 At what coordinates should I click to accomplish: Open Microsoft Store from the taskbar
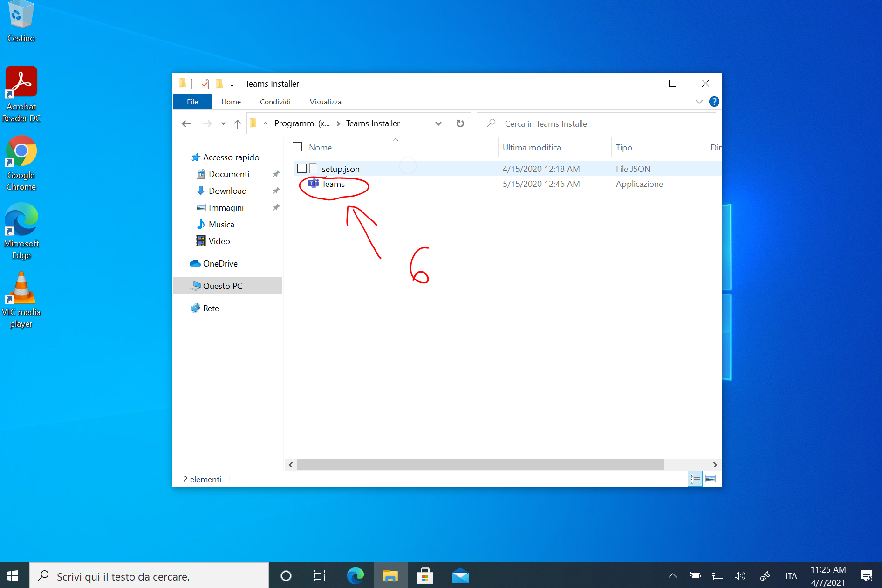[x=425, y=576]
